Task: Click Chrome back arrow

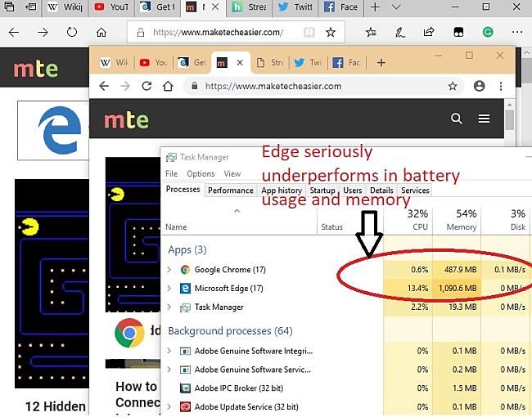Action: pos(104,86)
